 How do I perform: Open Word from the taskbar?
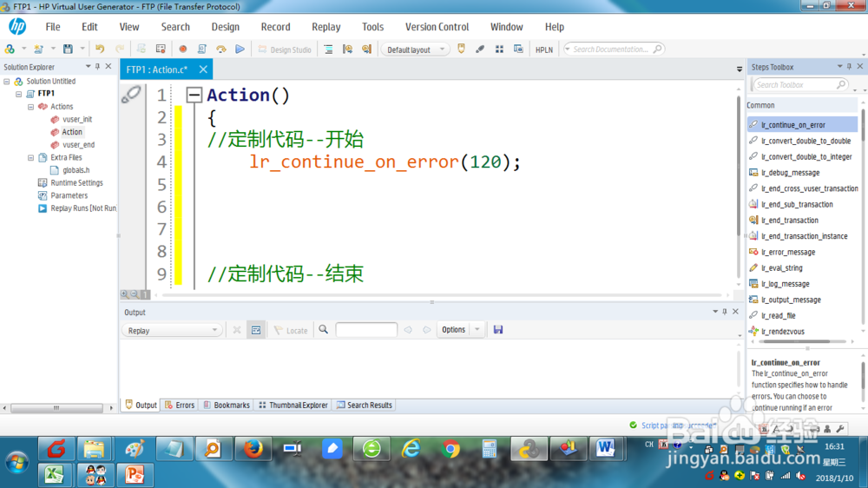[x=605, y=449]
